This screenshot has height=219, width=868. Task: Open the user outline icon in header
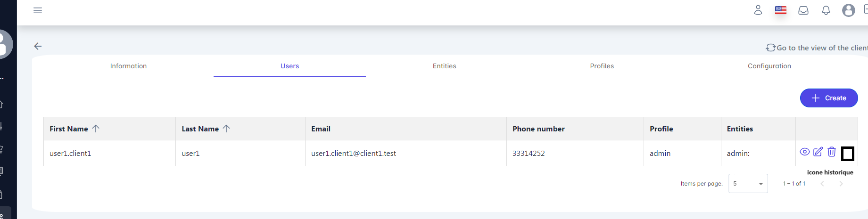pos(758,10)
